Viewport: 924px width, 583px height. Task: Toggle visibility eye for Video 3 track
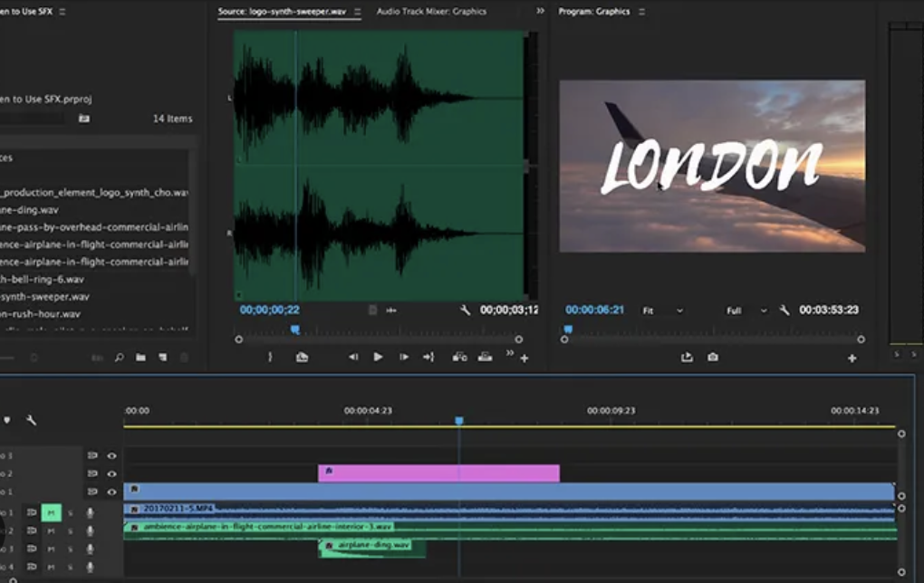112,455
